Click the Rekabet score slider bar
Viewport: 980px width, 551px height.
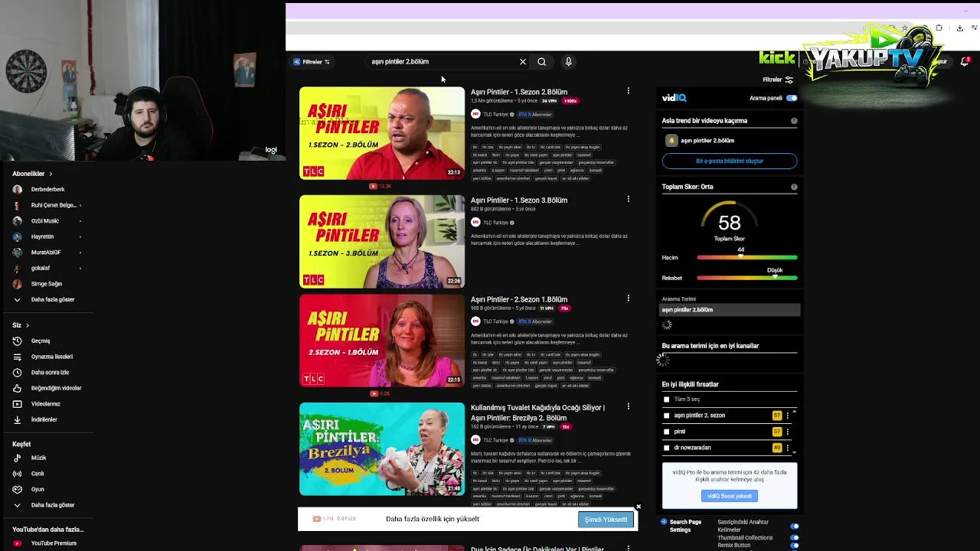click(x=747, y=278)
